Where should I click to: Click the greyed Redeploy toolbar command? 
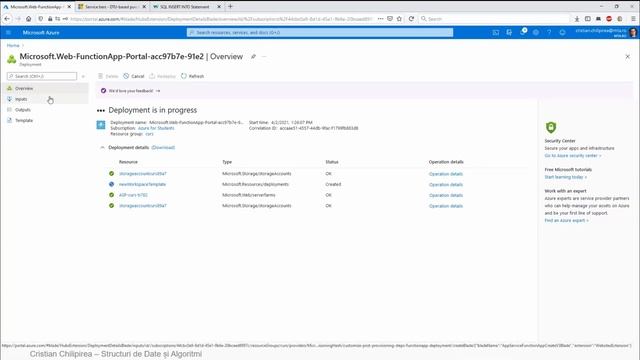coord(162,76)
